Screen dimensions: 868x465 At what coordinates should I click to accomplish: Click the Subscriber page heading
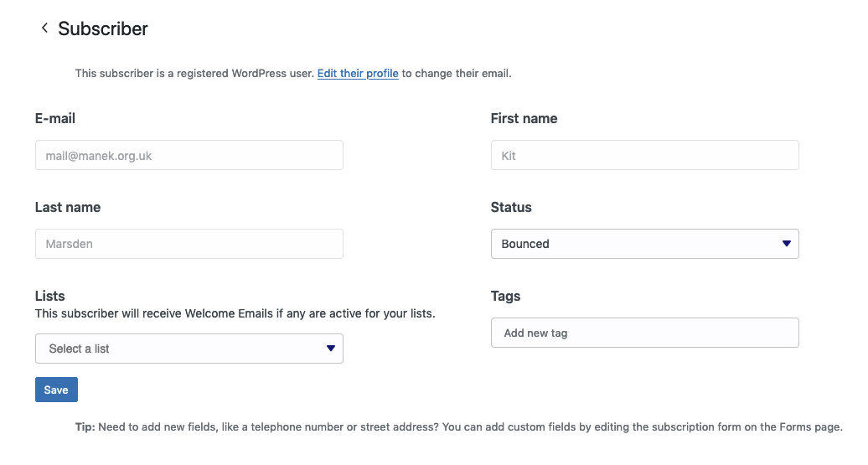click(103, 28)
